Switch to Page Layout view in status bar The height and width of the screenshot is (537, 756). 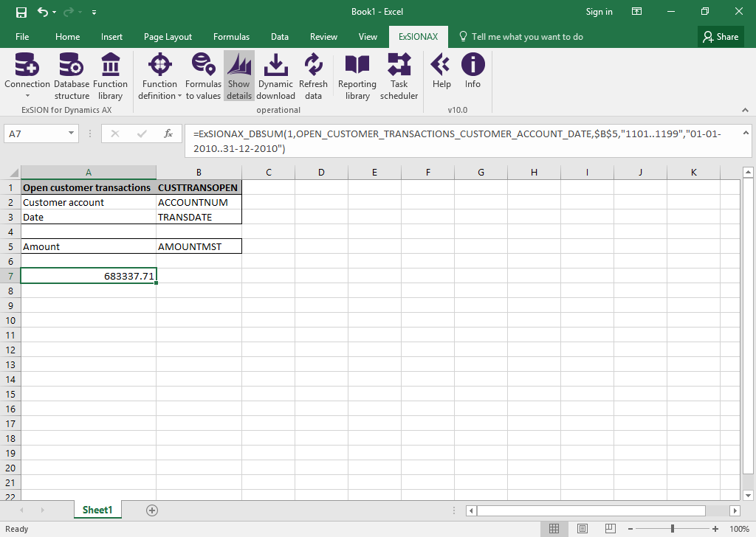582,528
